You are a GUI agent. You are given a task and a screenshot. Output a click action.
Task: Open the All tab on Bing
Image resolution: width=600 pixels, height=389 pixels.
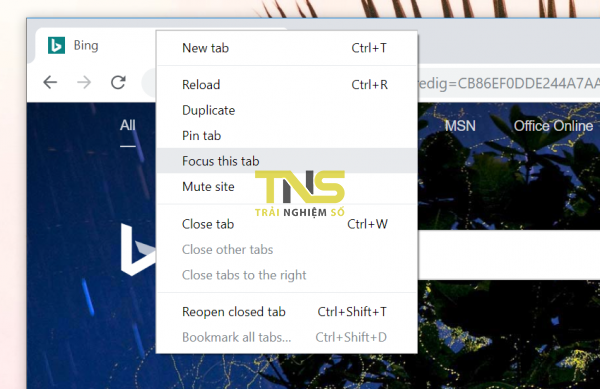(128, 125)
